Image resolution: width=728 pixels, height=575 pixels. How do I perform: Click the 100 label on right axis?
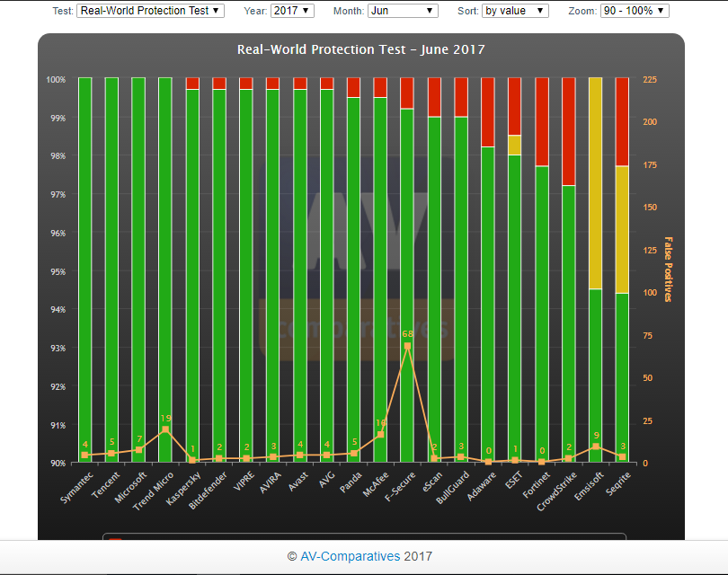pyautogui.click(x=650, y=292)
